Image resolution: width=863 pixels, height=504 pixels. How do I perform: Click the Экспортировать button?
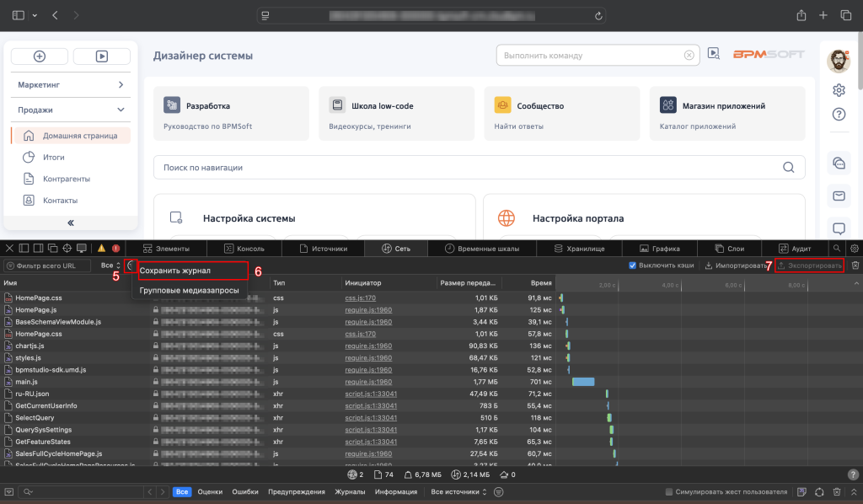click(810, 265)
